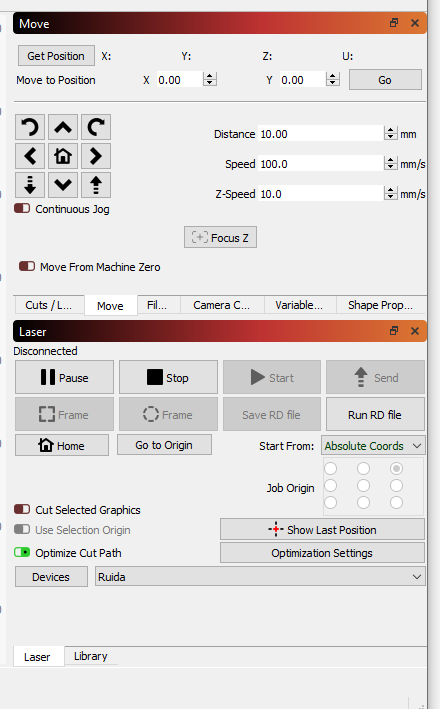Move Z axis down using the dashed down arrow
The height and width of the screenshot is (709, 440).
click(30, 185)
